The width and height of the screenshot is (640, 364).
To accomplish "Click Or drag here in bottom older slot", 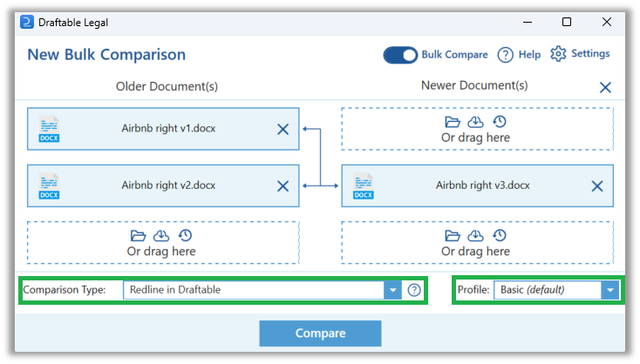I will (x=161, y=252).
